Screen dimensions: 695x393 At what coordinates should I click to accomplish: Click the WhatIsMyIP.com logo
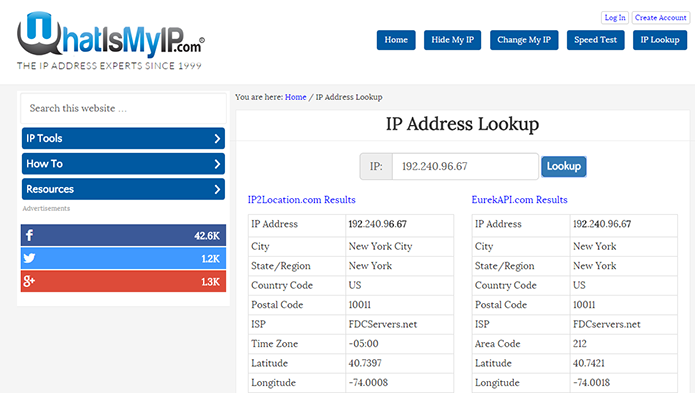(x=110, y=41)
